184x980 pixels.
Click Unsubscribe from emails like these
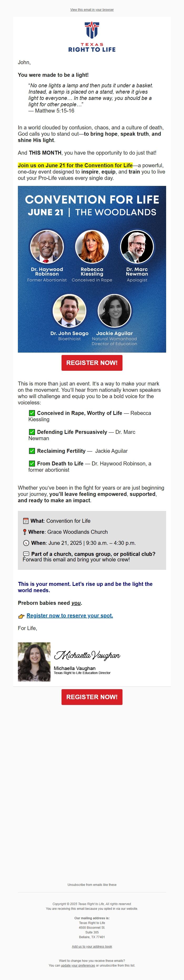coord(92,885)
